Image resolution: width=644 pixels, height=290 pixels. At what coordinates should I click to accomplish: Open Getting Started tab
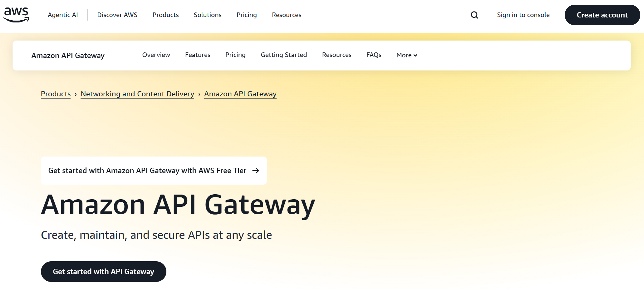[x=284, y=55]
